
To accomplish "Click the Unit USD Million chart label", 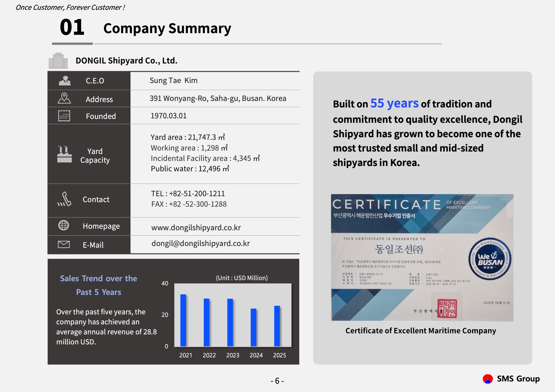I will coord(242,278).
